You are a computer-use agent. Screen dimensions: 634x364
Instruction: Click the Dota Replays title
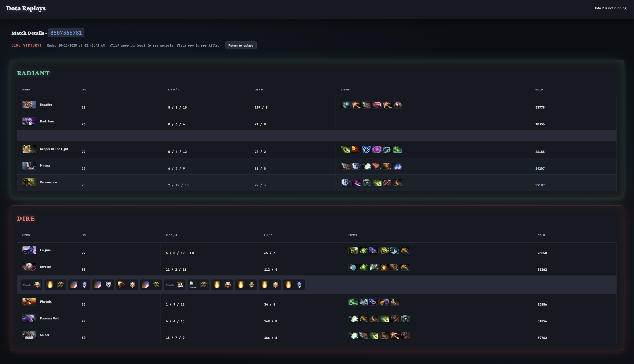(x=26, y=8)
